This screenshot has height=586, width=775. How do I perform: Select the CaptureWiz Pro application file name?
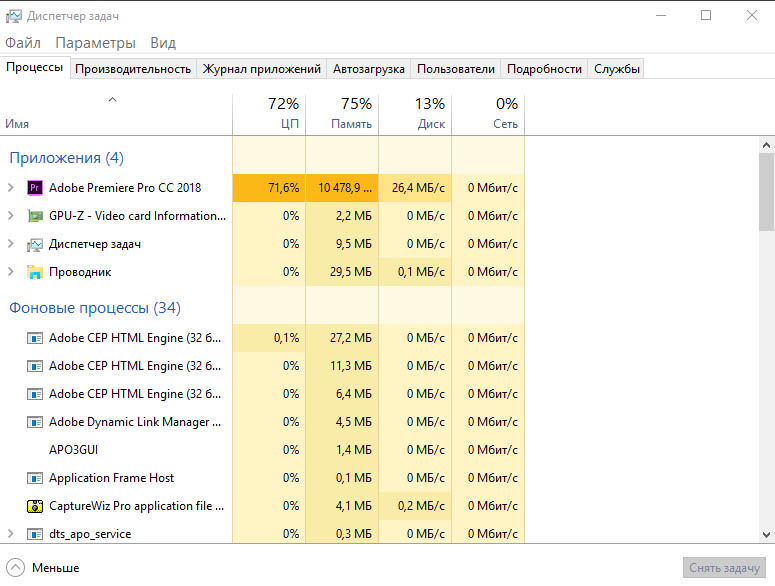[x=136, y=506]
